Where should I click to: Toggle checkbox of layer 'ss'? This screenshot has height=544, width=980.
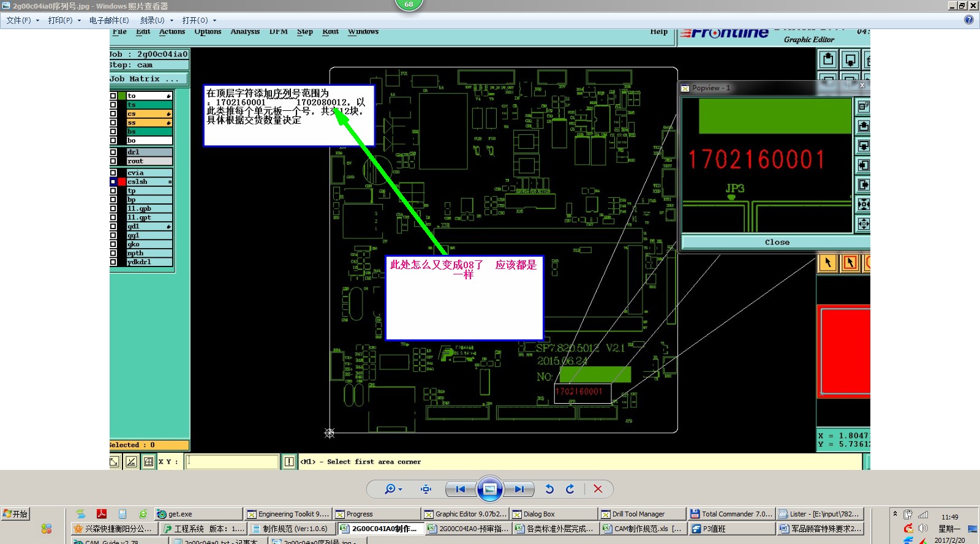[x=113, y=123]
